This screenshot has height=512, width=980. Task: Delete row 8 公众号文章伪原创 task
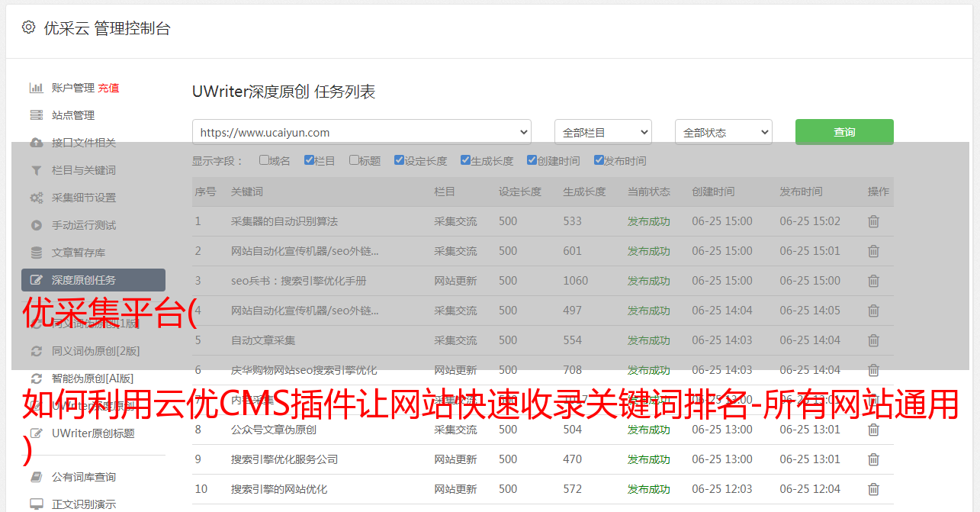click(873, 430)
